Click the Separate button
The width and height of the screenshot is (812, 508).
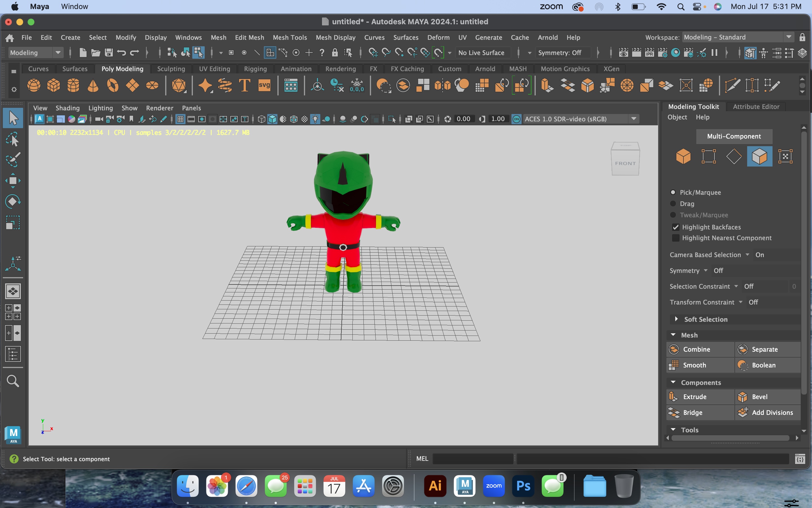coord(768,349)
